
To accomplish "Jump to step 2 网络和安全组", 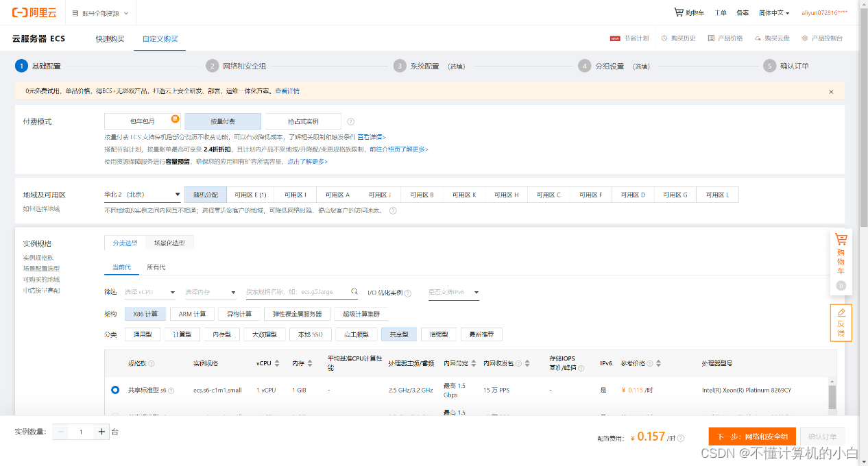I will (236, 66).
